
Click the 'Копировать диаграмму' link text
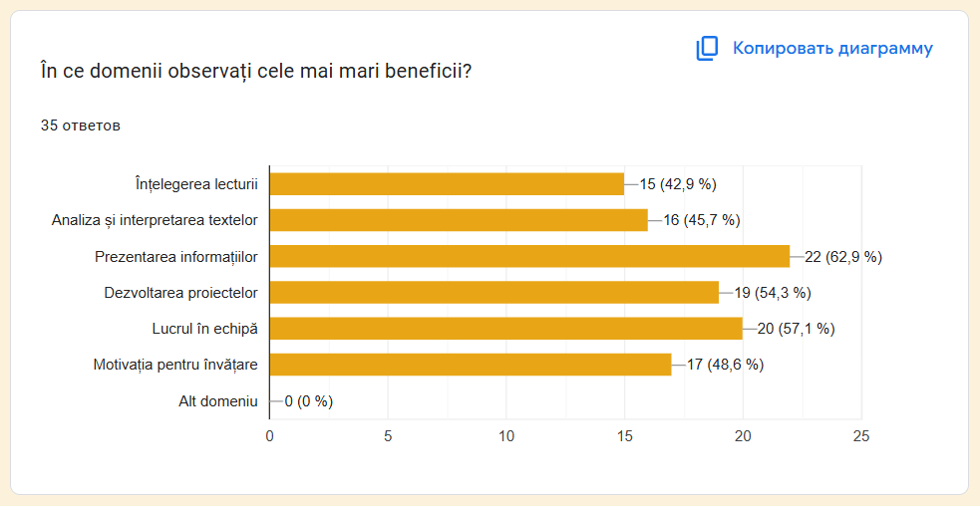pyautogui.click(x=832, y=48)
